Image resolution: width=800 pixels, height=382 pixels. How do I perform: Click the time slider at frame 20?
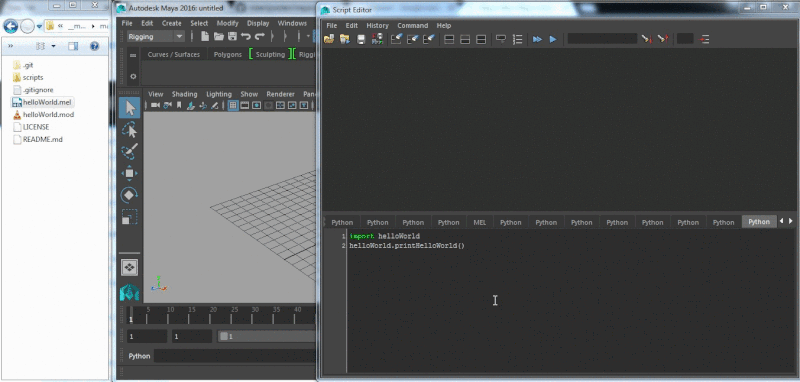pyautogui.click(x=213, y=315)
